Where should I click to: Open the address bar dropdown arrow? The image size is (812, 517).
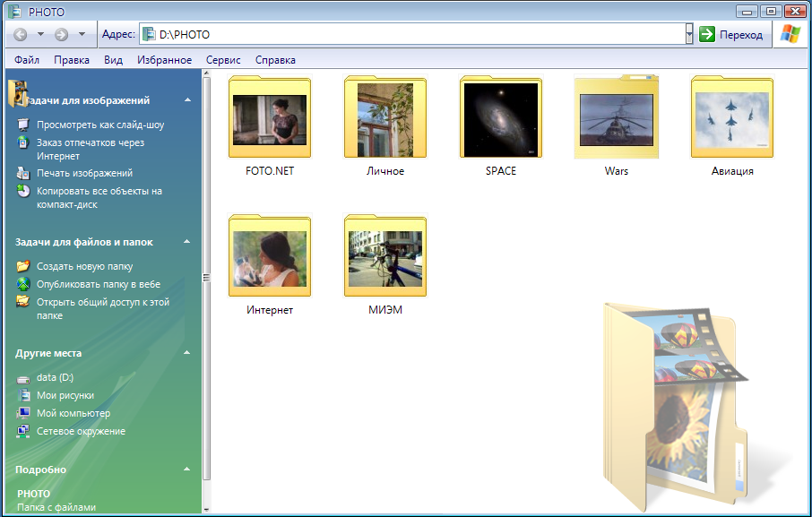tap(689, 34)
